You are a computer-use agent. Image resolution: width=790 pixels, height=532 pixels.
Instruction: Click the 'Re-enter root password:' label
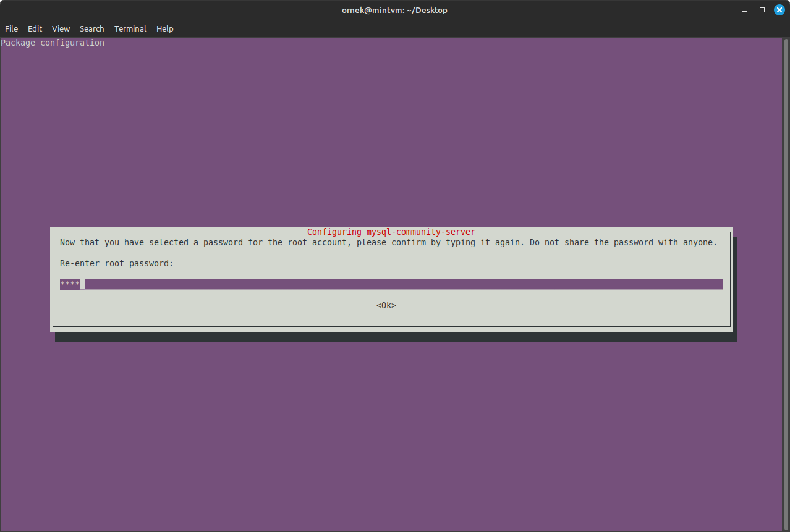117,263
